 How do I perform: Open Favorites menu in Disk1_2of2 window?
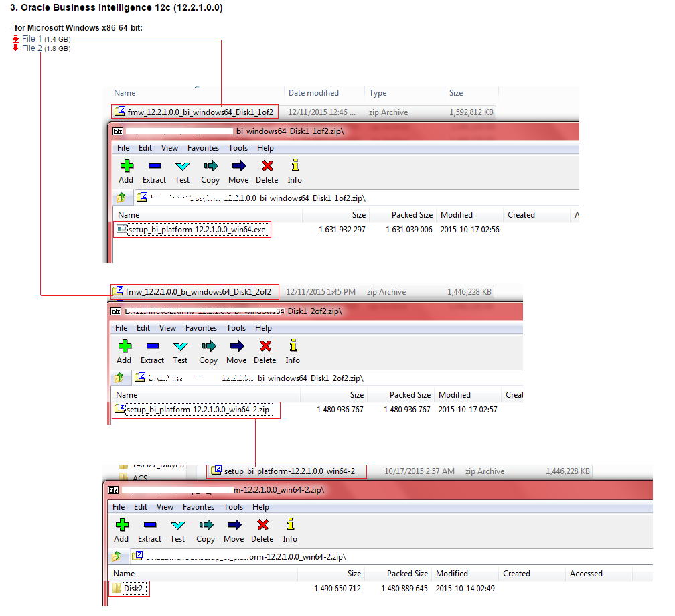click(x=201, y=328)
